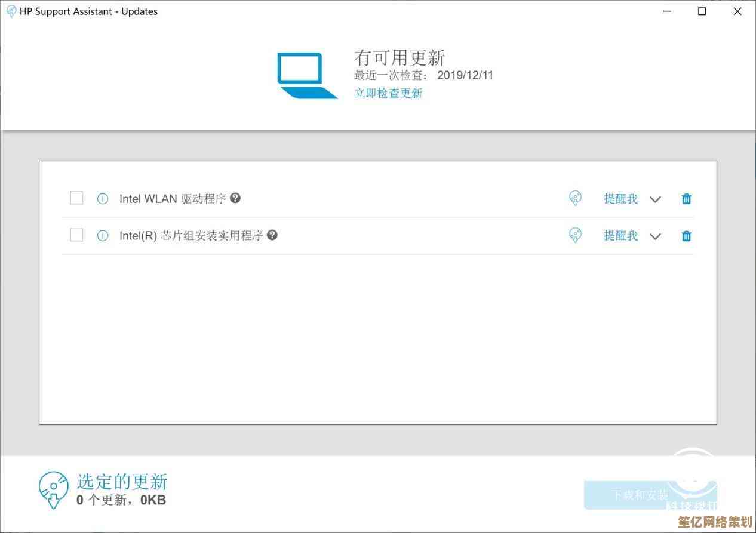The width and height of the screenshot is (756, 533).
Task: Click the 选定的更新 download disc icon
Action: point(54,489)
